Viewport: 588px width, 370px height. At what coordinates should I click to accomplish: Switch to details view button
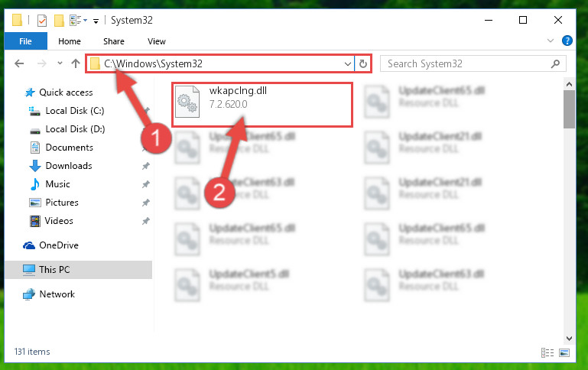(547, 352)
